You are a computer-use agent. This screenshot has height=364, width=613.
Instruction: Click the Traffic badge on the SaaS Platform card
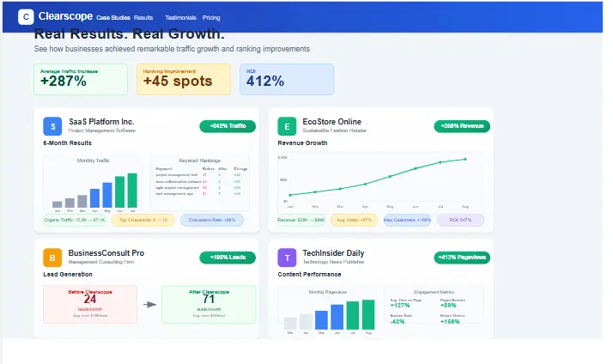(228, 126)
